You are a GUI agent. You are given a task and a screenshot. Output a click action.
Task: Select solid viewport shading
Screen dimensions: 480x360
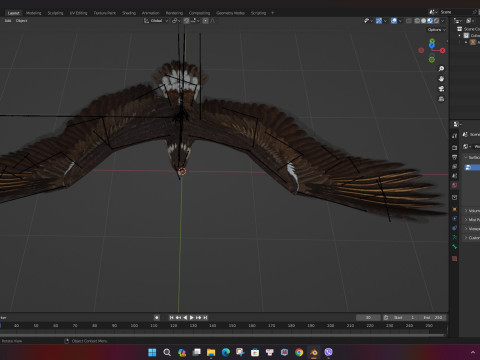(423, 21)
